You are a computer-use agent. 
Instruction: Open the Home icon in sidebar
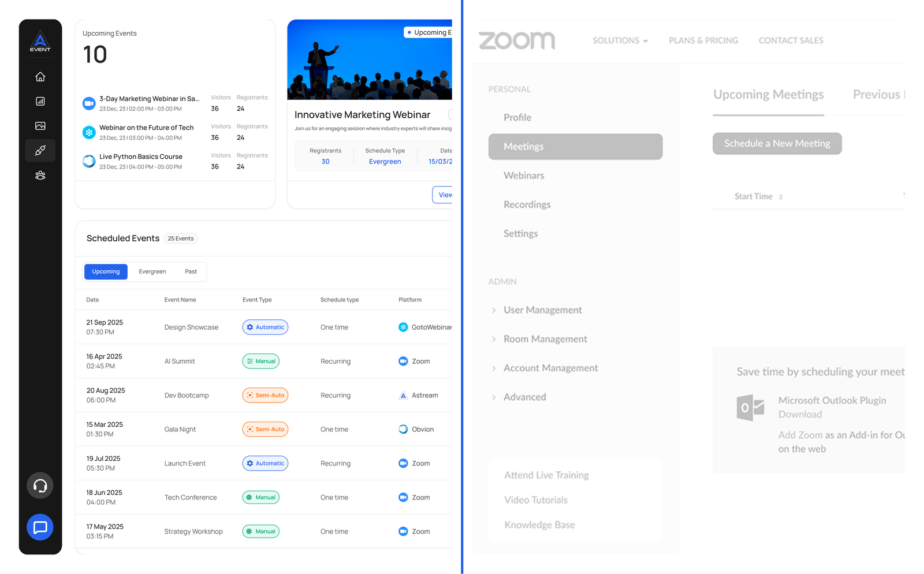coord(40,77)
